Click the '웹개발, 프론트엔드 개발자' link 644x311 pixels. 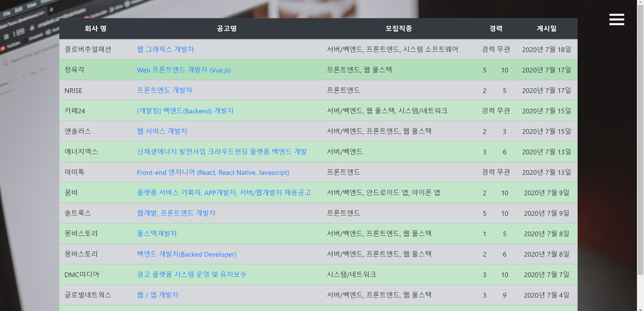(x=176, y=213)
